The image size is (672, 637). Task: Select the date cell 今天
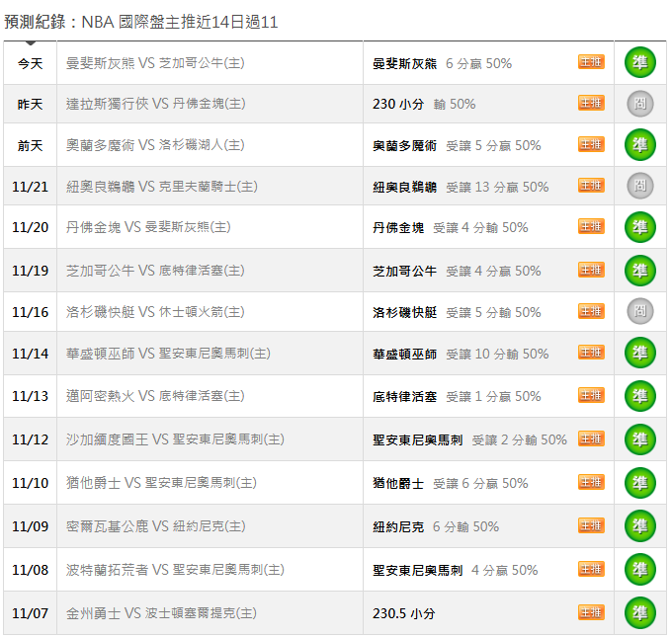[x=30, y=63]
